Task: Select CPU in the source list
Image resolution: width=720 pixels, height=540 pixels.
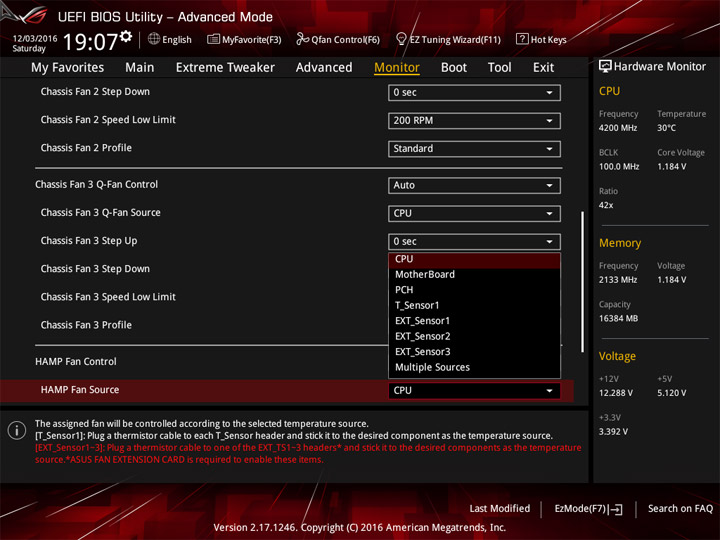Action: (474, 259)
